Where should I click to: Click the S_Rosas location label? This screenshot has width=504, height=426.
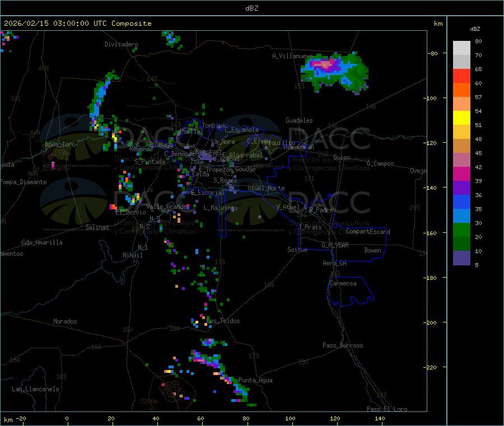click(225, 180)
